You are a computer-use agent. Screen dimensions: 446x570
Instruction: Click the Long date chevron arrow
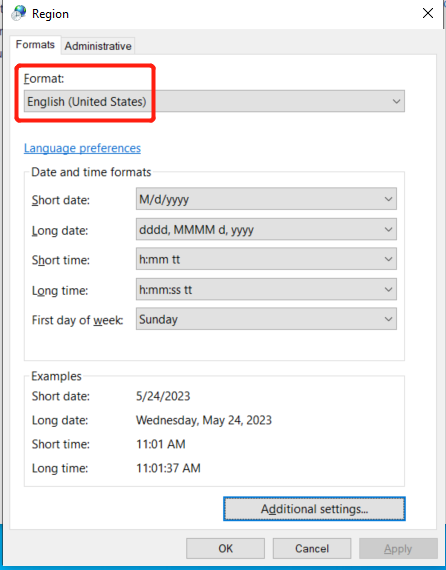pos(388,229)
